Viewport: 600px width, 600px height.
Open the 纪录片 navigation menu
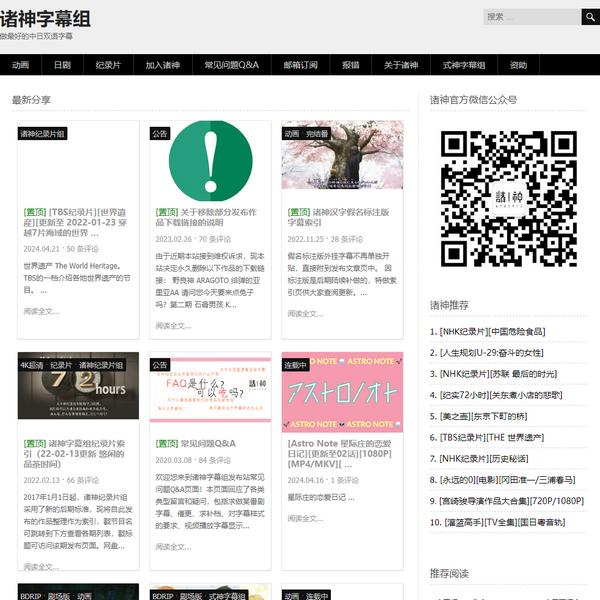point(108,65)
